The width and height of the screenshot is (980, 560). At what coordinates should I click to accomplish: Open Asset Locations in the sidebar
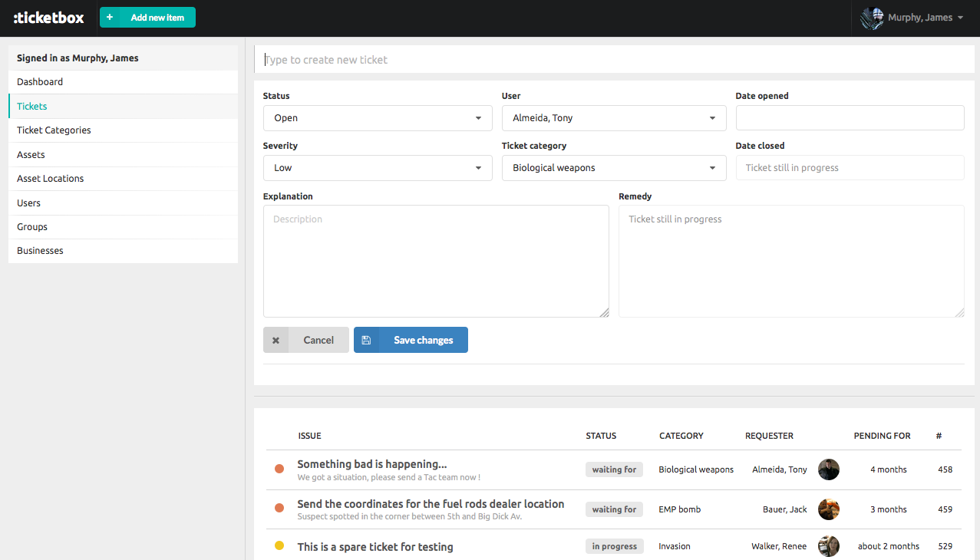(x=123, y=179)
